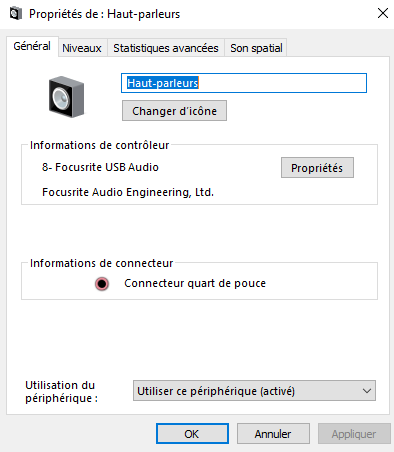Select the Général tab
Viewport: 394px width, 452px height.
pyautogui.click(x=32, y=46)
